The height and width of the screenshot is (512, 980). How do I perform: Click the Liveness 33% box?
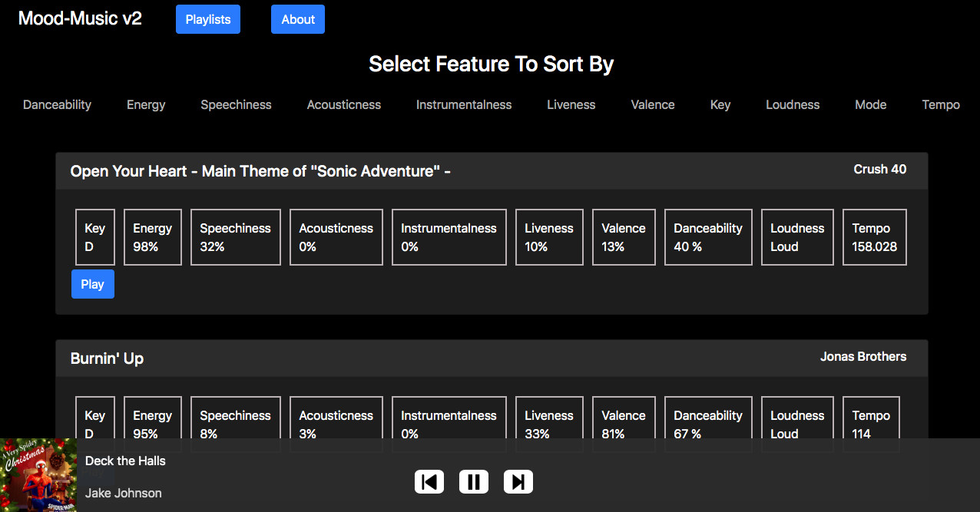(x=549, y=418)
